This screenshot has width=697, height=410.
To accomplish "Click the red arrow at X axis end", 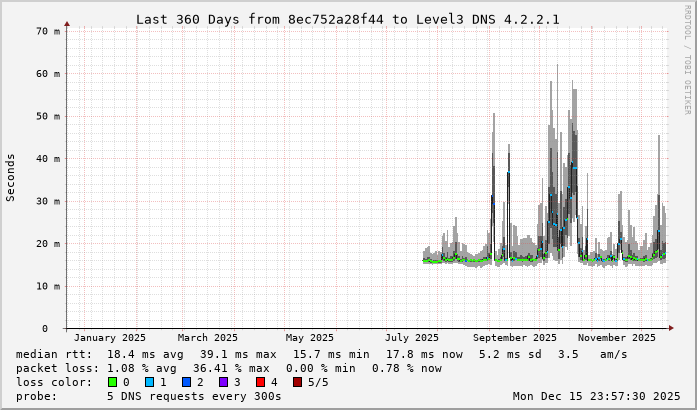I will pyautogui.click(x=671, y=328).
